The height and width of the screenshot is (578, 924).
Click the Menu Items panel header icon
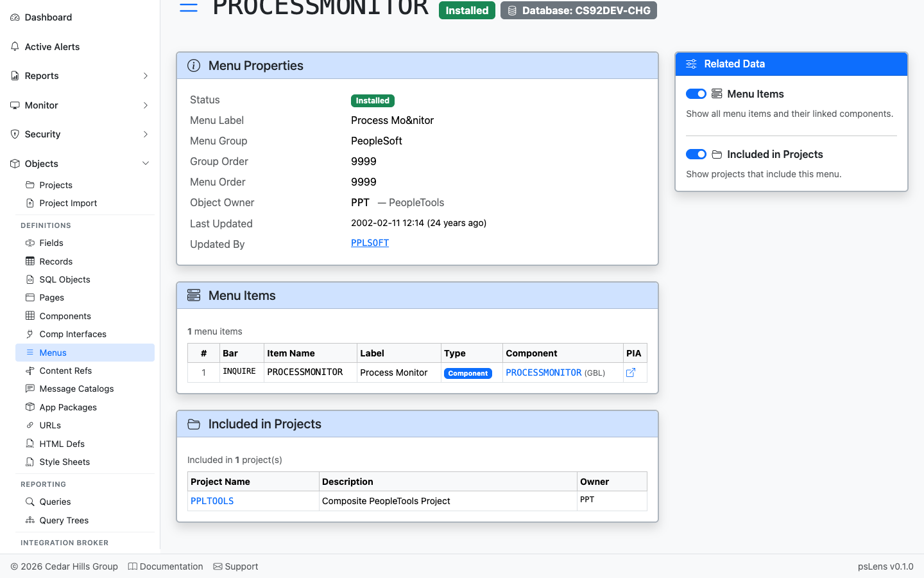(194, 295)
